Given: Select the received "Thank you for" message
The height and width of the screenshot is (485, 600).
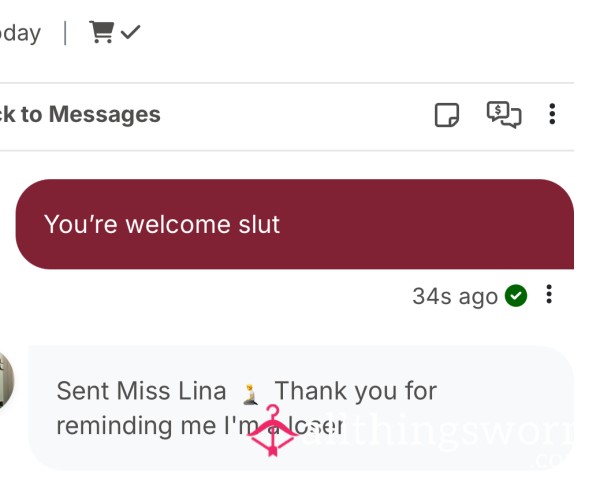Looking at the screenshot, I should (x=301, y=408).
